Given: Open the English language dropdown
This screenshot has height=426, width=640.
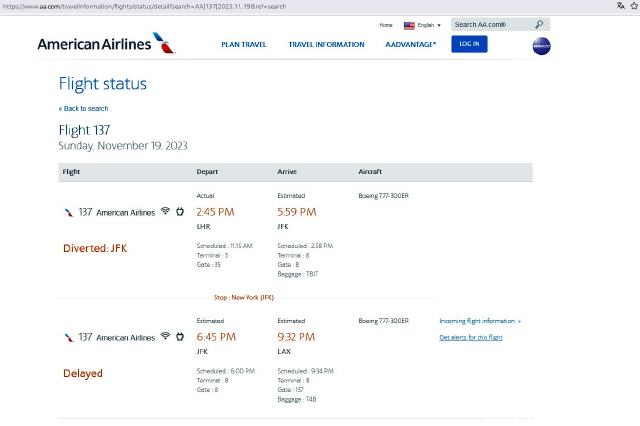Looking at the screenshot, I should [x=429, y=25].
